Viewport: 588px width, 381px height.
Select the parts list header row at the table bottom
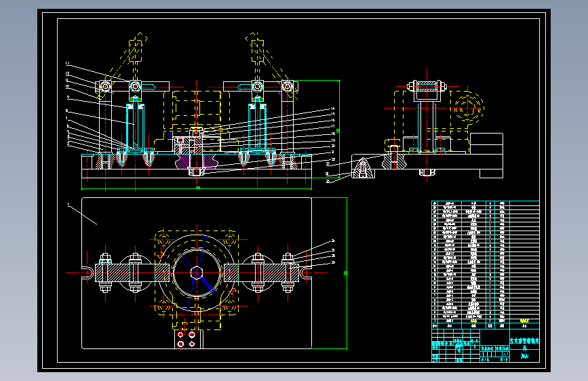tap(485, 326)
